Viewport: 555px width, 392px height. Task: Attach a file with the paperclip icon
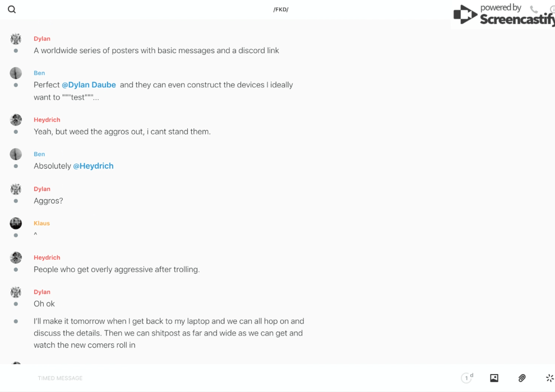point(522,378)
